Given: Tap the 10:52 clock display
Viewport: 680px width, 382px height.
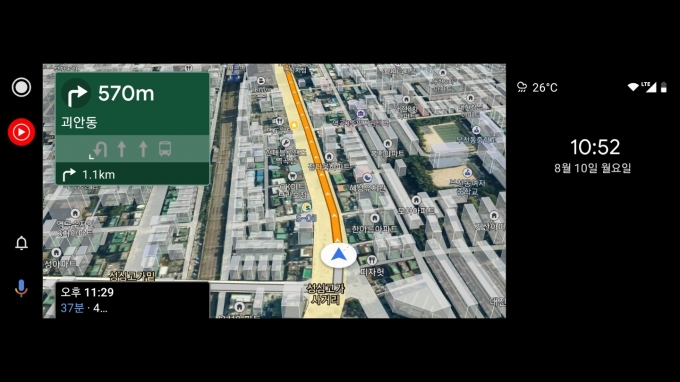Looking at the screenshot, I should (x=595, y=147).
